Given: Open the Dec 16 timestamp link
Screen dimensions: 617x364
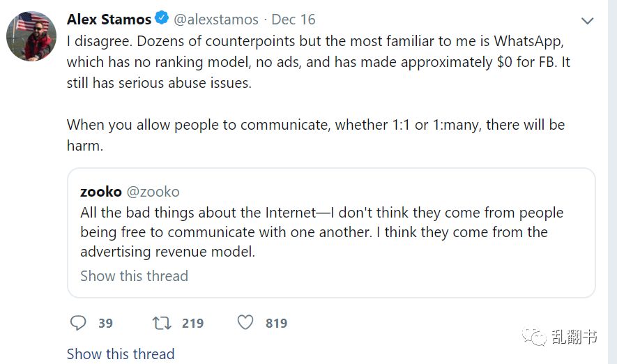Looking at the screenshot, I should point(293,20).
